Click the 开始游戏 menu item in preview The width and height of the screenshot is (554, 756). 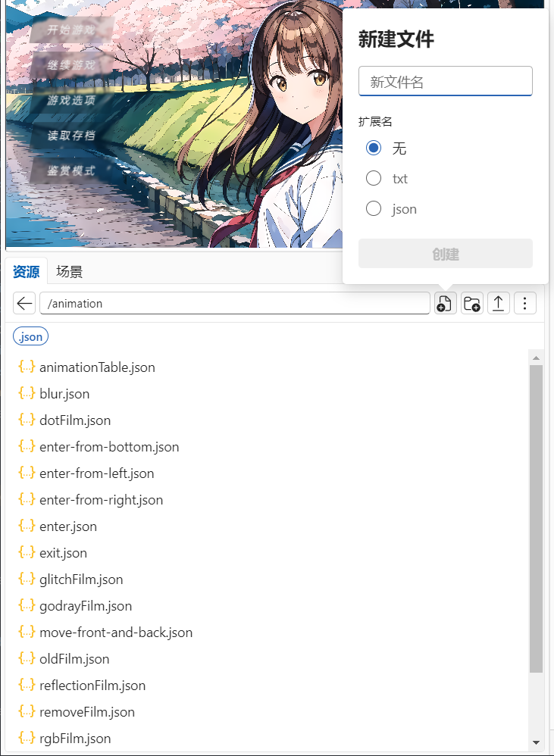[x=71, y=30]
